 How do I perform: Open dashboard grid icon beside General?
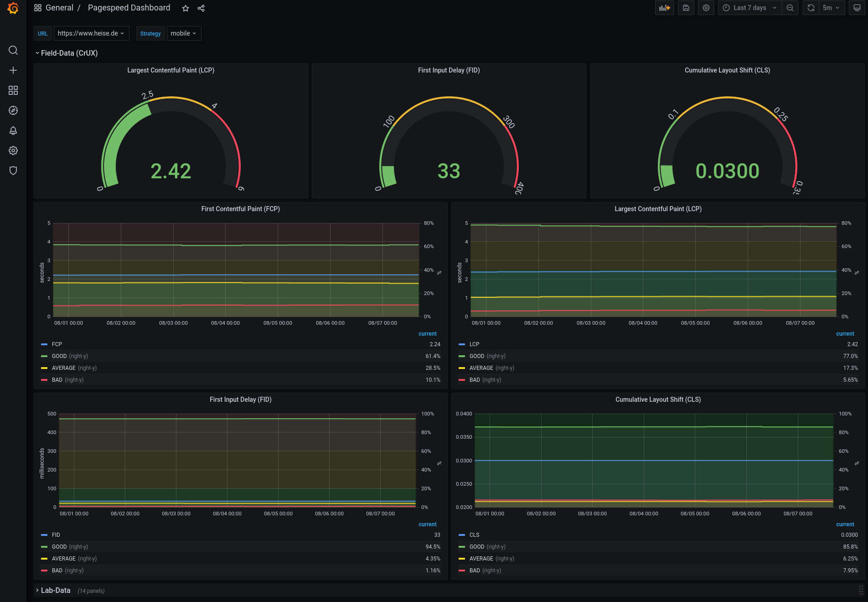pyautogui.click(x=38, y=8)
